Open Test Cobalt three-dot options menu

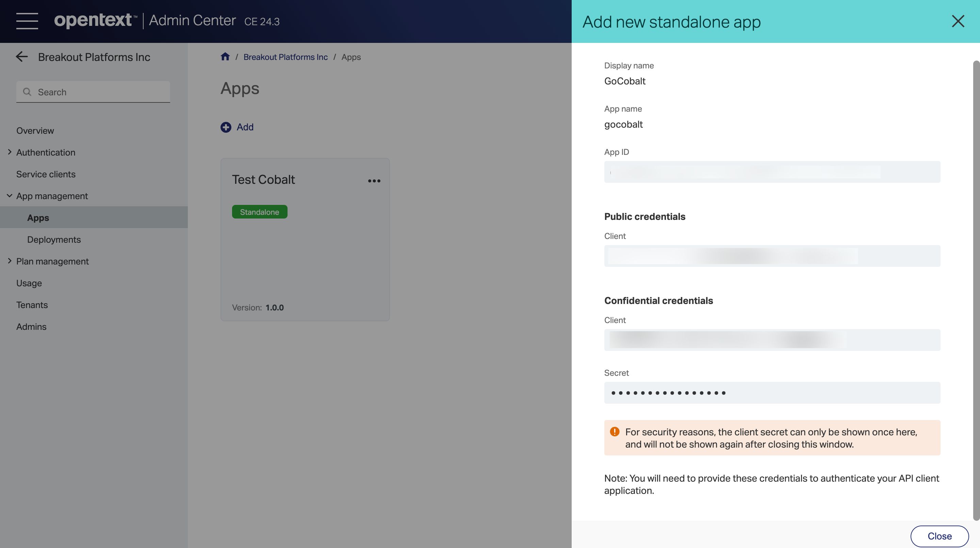374,181
